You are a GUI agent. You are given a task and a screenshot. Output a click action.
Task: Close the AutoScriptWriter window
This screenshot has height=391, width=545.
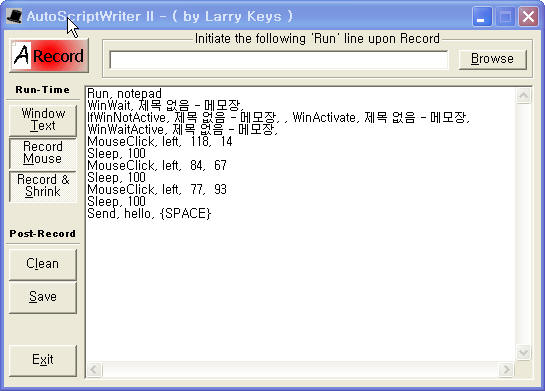[528, 17]
